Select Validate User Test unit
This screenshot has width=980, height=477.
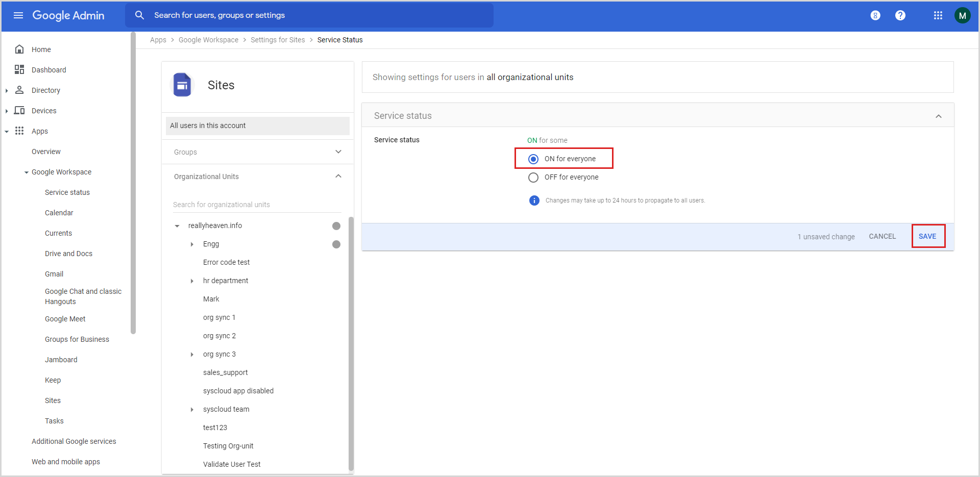[x=232, y=464]
